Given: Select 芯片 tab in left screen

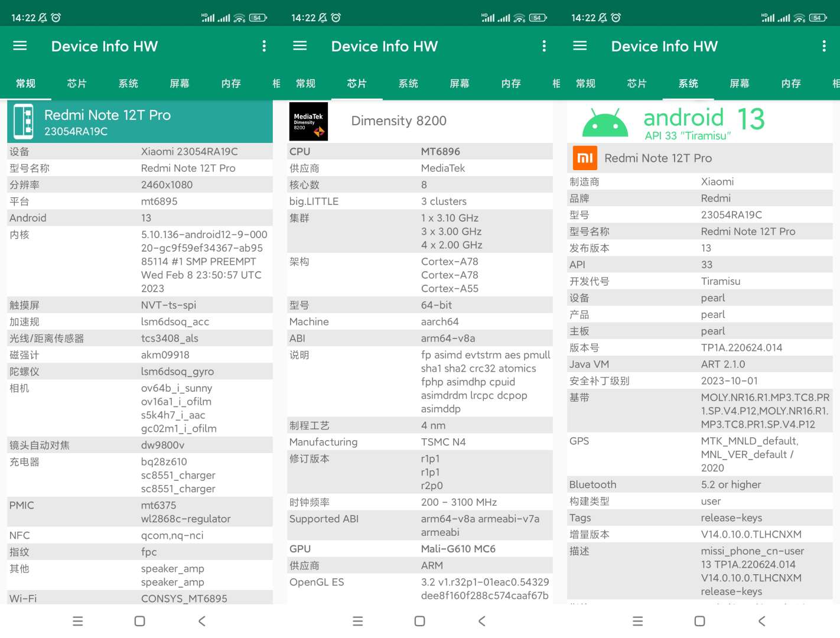Looking at the screenshot, I should point(77,83).
